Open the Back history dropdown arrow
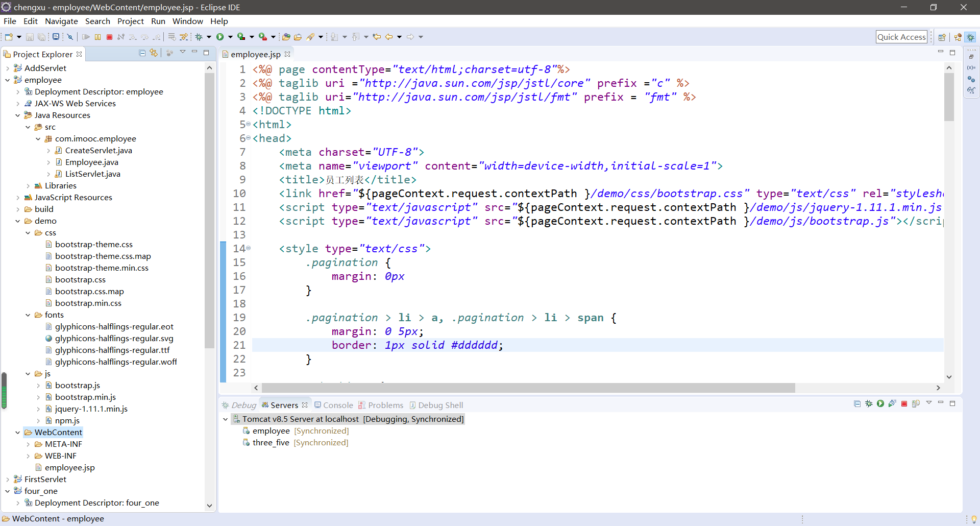 pos(399,37)
